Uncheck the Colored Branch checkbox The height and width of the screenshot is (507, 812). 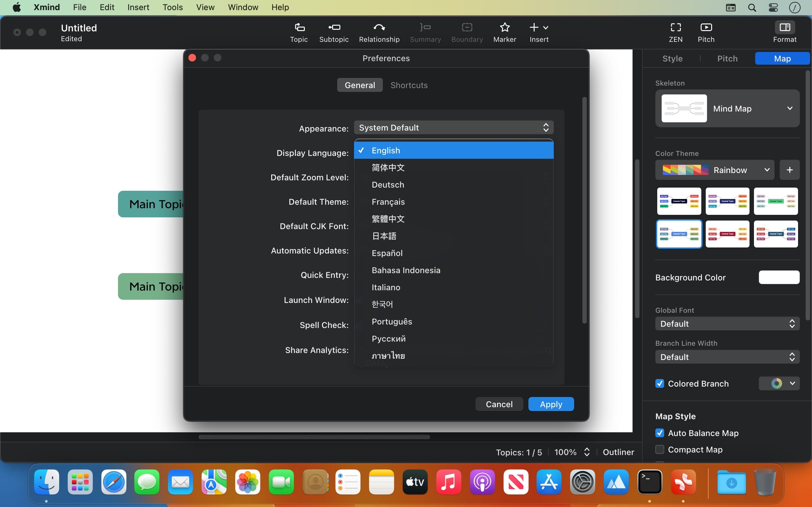pos(660,383)
